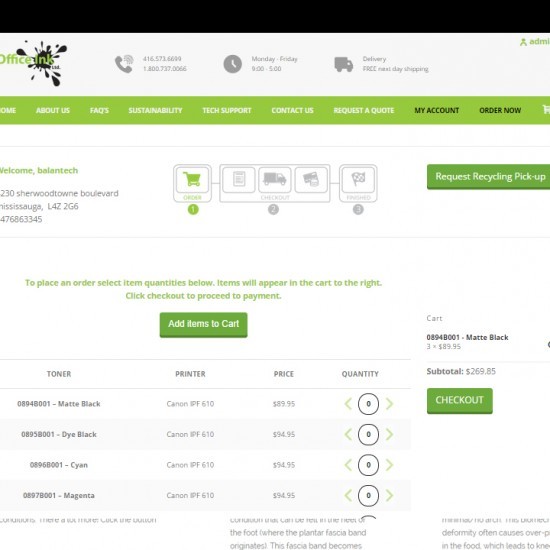Screen dimensions: 550x550
Task: Click the phone icon in header
Action: click(x=124, y=64)
